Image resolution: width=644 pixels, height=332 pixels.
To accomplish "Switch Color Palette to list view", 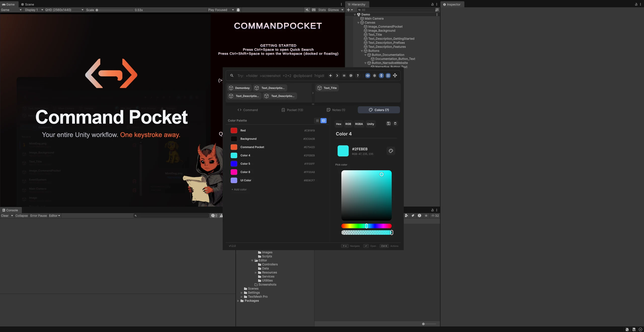I will point(324,121).
